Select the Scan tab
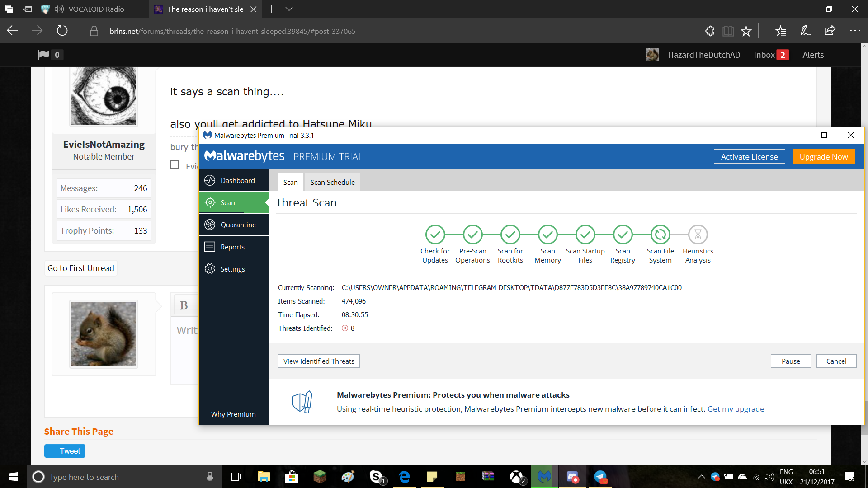Viewport: 868px width, 488px height. 290,182
